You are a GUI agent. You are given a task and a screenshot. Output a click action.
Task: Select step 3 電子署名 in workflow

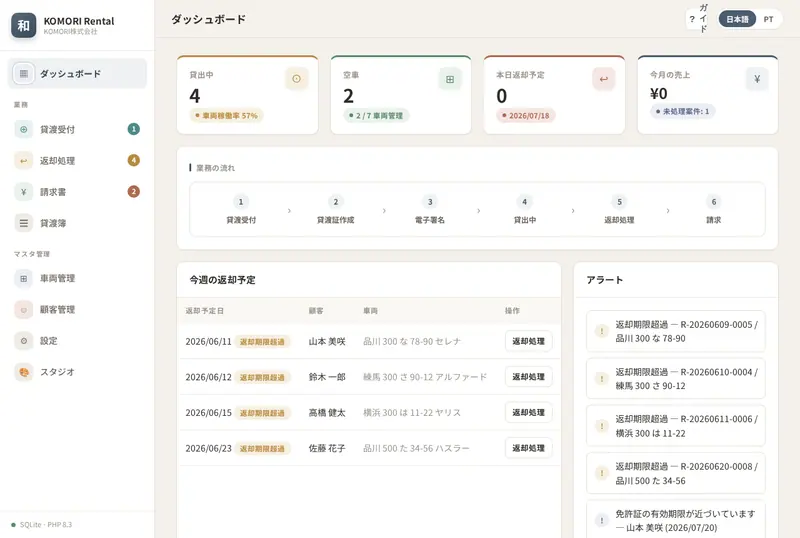point(430,210)
